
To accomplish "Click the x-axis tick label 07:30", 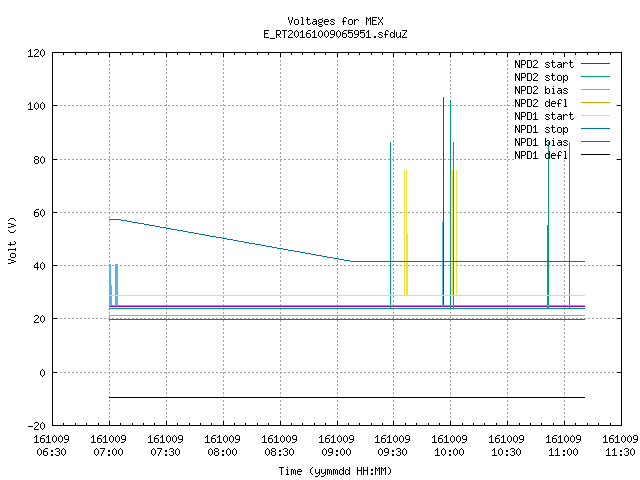I will tap(165, 452).
